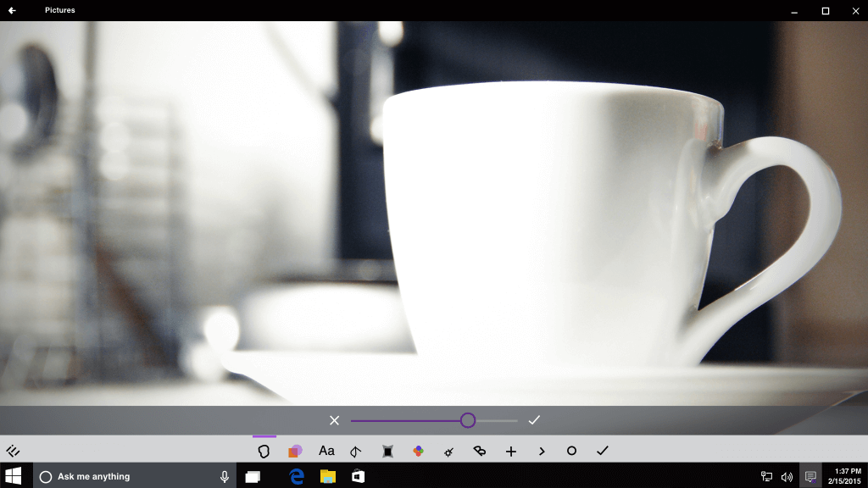Select the black square vignette tool

point(388,452)
